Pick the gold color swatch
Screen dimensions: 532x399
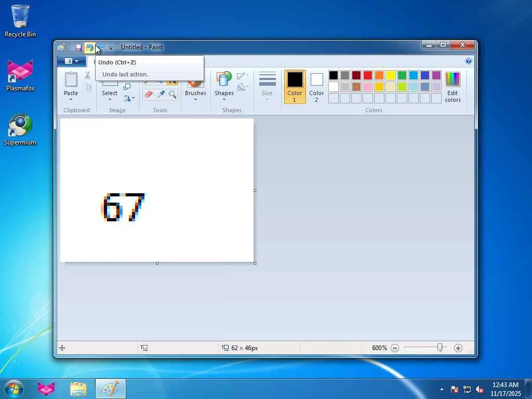379,87
